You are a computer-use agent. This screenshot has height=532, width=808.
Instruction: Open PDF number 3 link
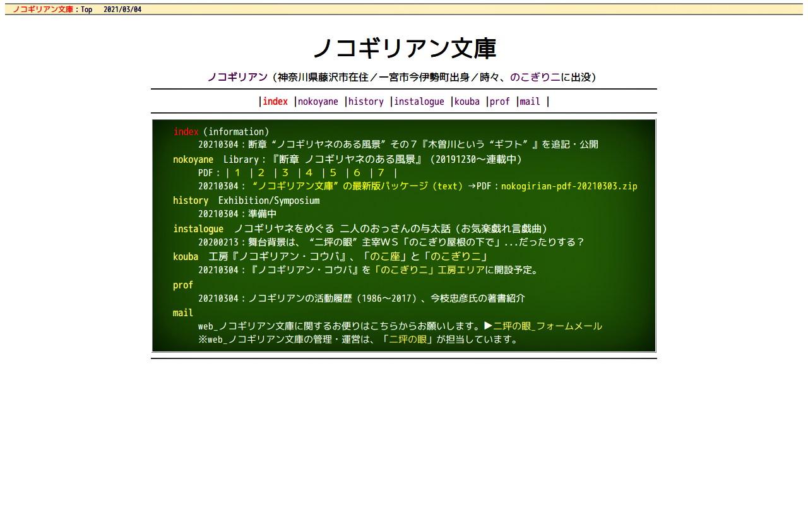285,173
